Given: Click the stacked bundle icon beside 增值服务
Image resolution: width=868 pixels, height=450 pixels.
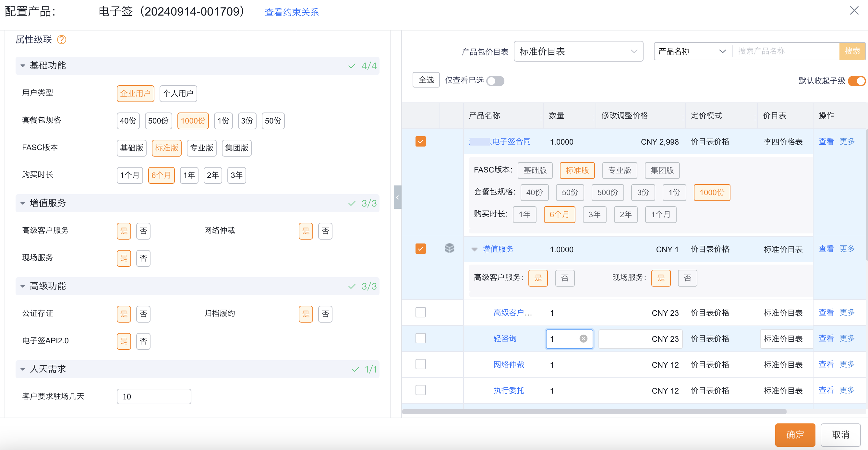Looking at the screenshot, I should click(x=449, y=248).
